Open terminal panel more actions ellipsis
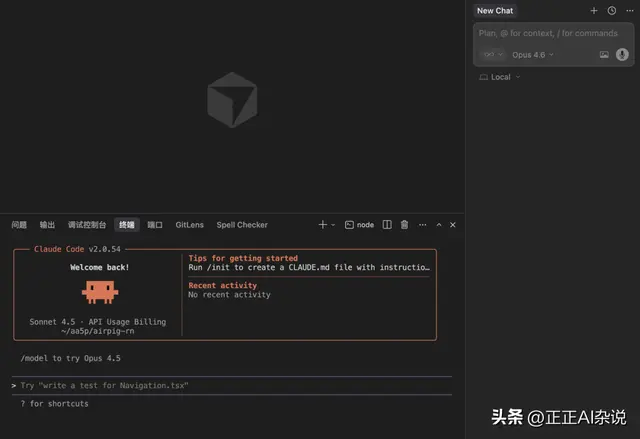This screenshot has width=640, height=439. click(422, 225)
